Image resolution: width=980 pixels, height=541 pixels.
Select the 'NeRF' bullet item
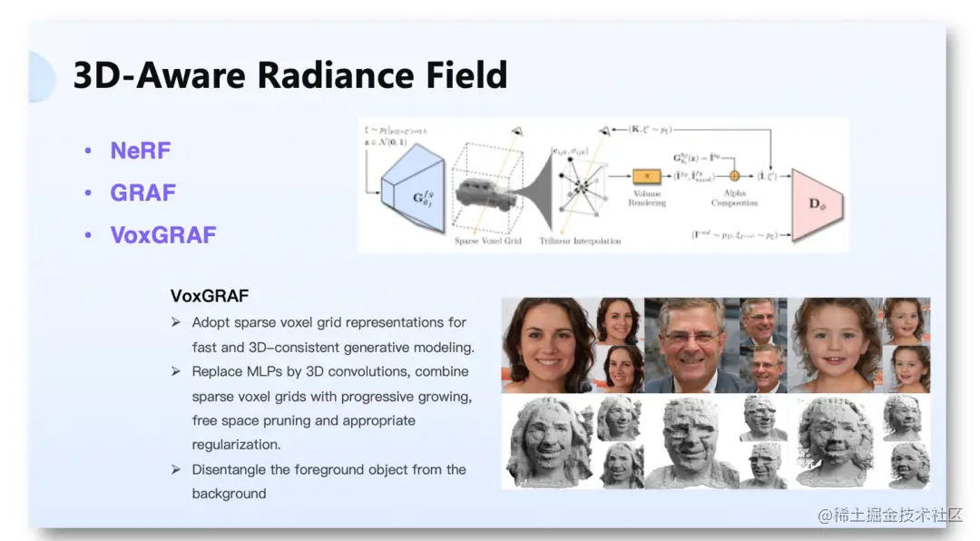coord(140,151)
